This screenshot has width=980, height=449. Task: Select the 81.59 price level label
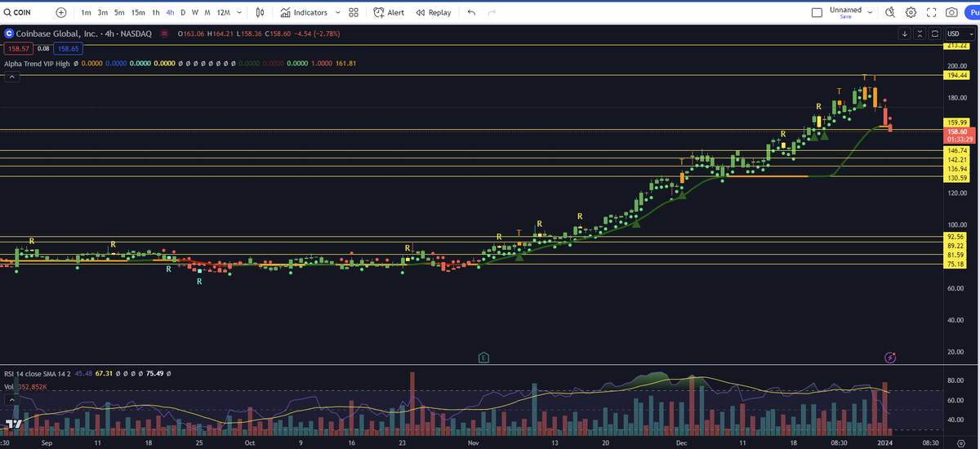point(956,255)
